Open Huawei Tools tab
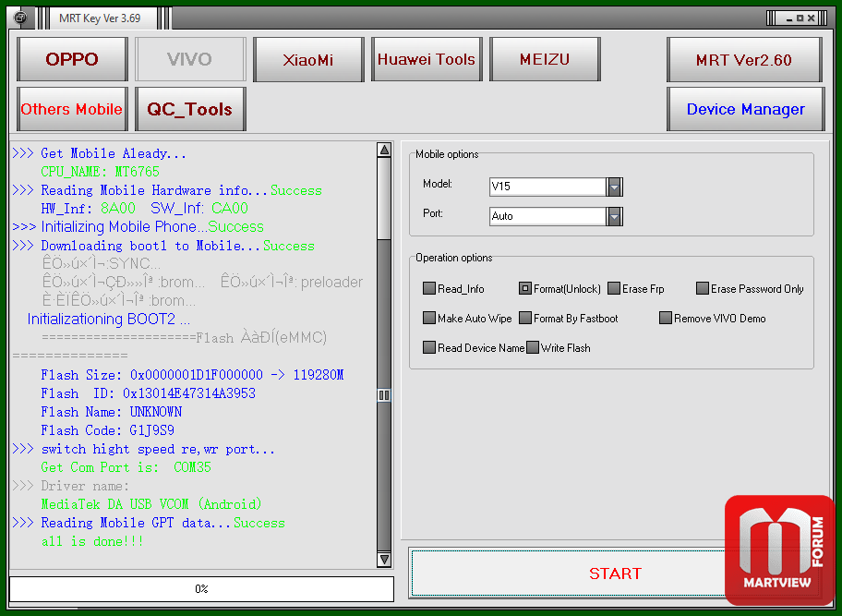The width and height of the screenshot is (842, 616). [427, 59]
